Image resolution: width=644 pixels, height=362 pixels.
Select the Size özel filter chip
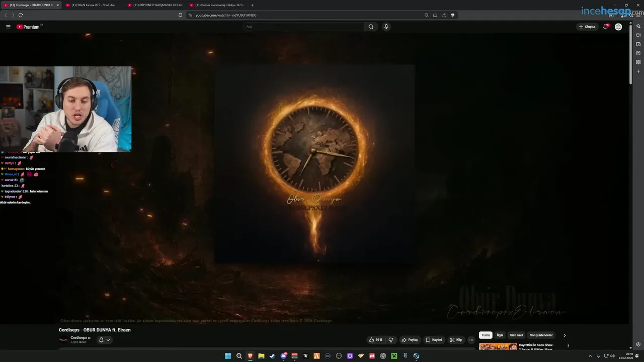tap(516, 335)
